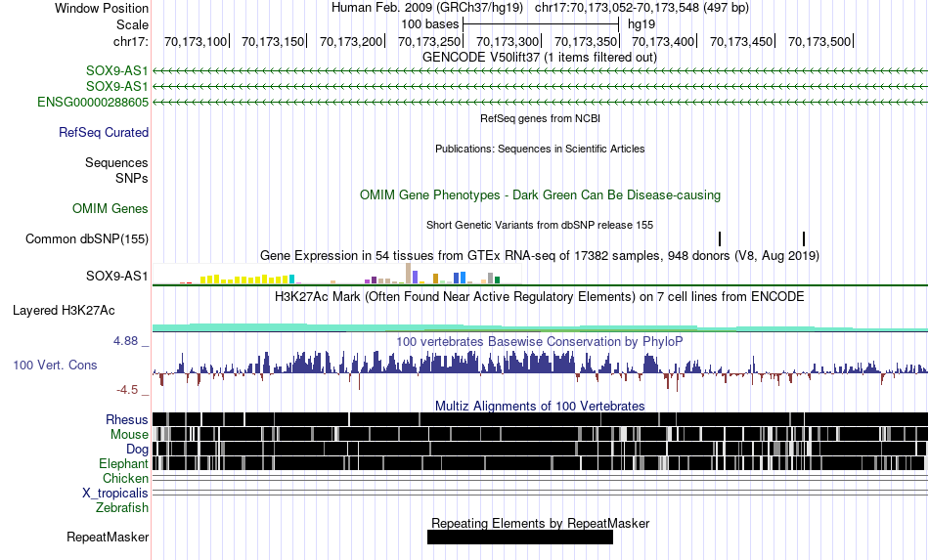
Task: Click the RepeatMasker track label
Action: [108, 538]
